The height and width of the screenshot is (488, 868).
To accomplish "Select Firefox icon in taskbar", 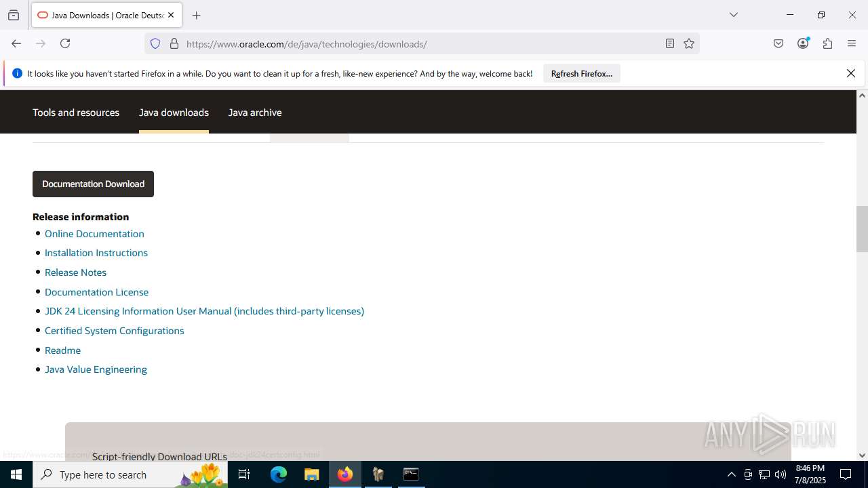I will tap(345, 474).
